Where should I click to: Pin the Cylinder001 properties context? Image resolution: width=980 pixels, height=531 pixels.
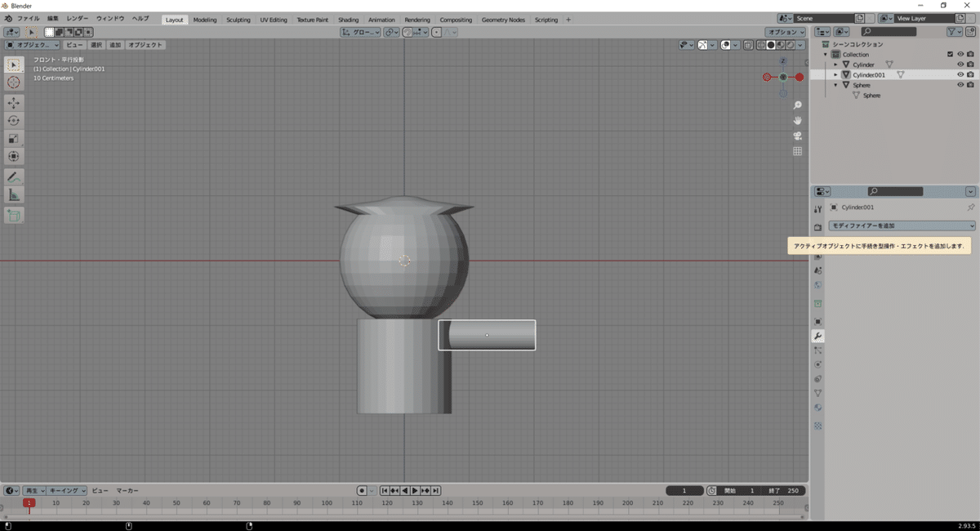(970, 207)
